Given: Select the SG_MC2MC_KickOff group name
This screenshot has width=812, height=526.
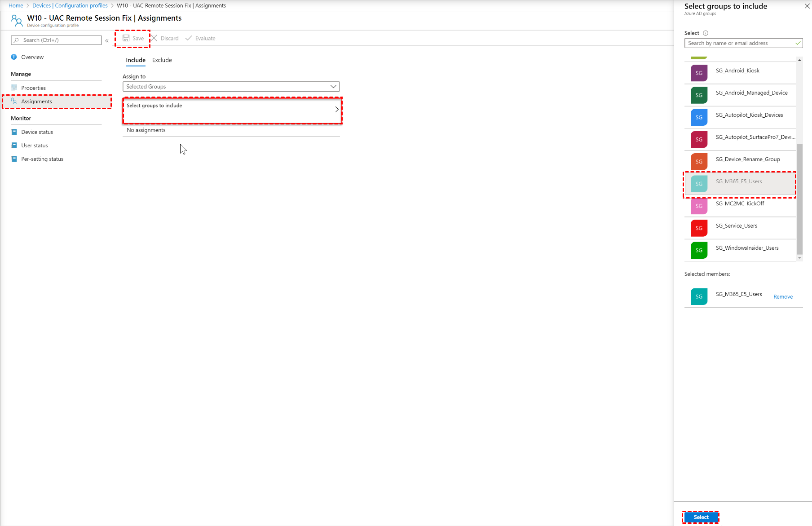Looking at the screenshot, I should pyautogui.click(x=740, y=203).
